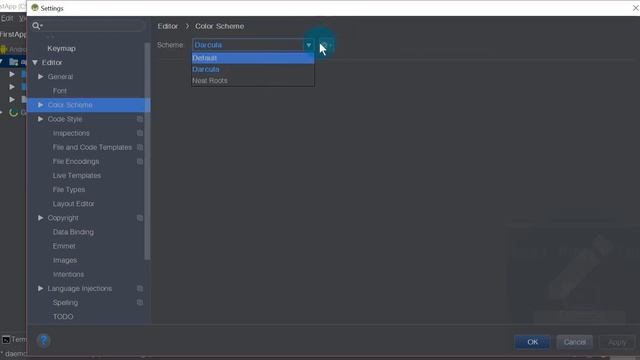Click project-level icon beside File and Code Templates
Screen dimensions: 640x360
click(x=140, y=147)
